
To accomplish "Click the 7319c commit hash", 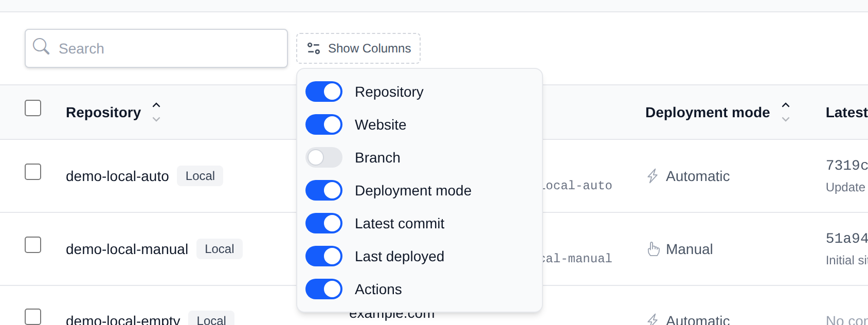I will point(846,165).
